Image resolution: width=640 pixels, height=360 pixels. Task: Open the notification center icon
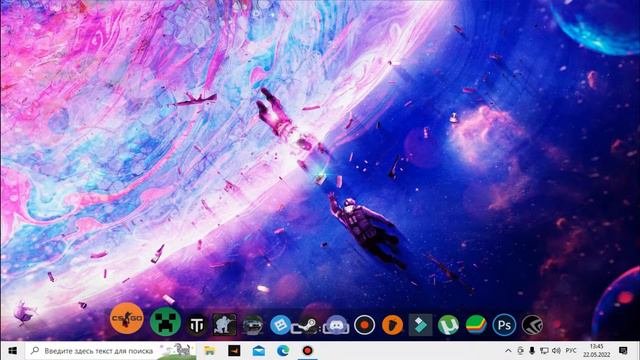pyautogui.click(x=623, y=351)
